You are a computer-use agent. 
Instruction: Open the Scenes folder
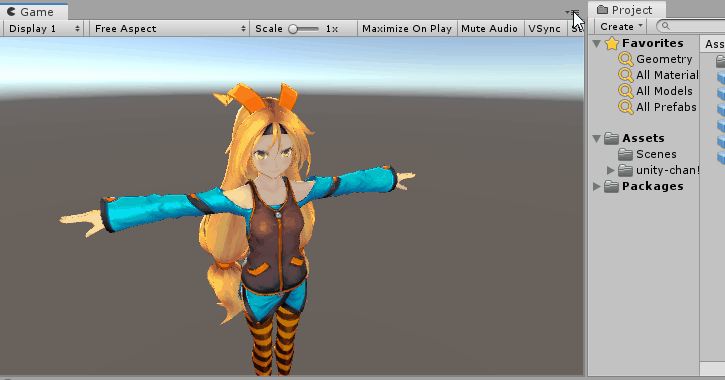[x=656, y=154]
